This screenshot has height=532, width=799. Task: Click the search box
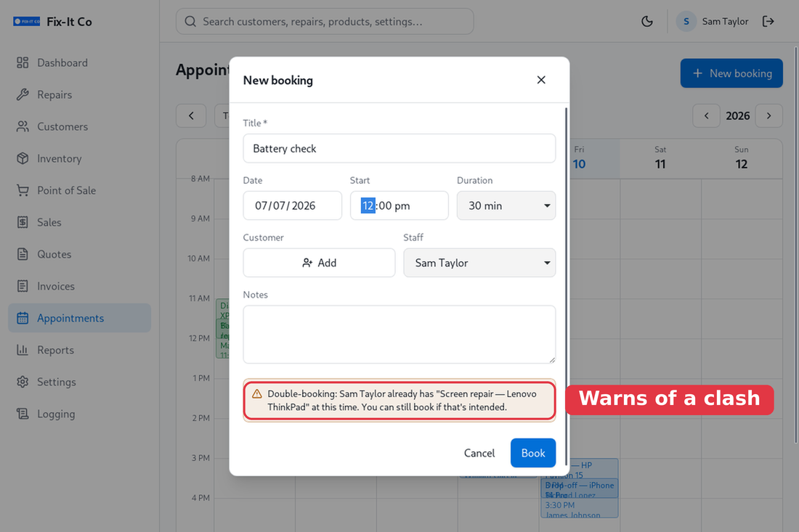325,21
